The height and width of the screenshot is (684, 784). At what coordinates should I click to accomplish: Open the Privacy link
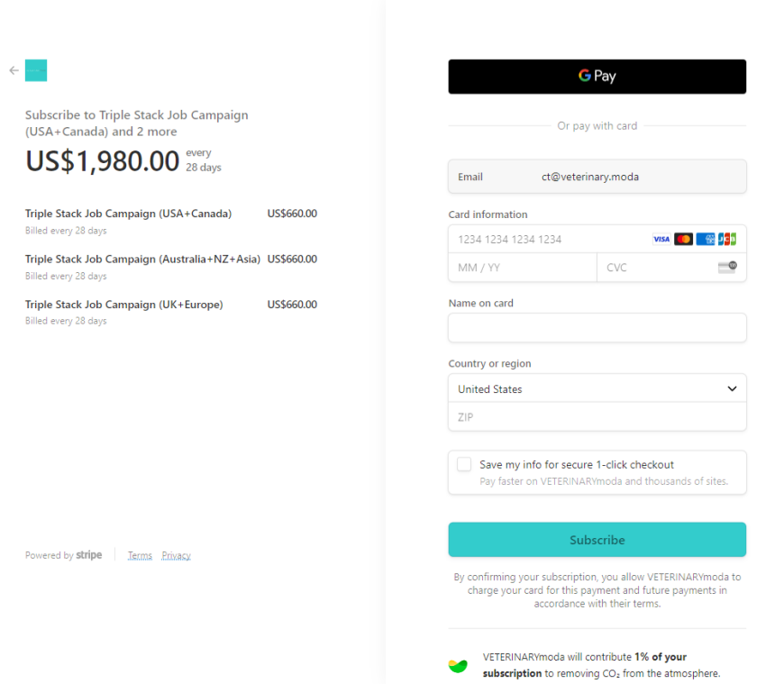(176, 555)
